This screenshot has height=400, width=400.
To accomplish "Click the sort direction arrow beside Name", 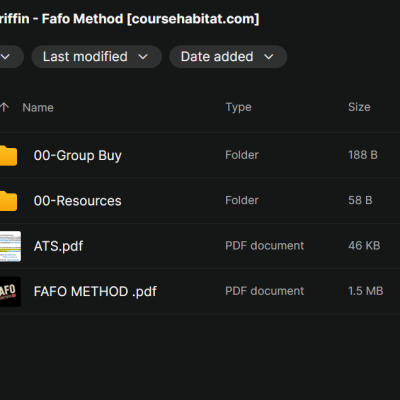I will click(4, 107).
